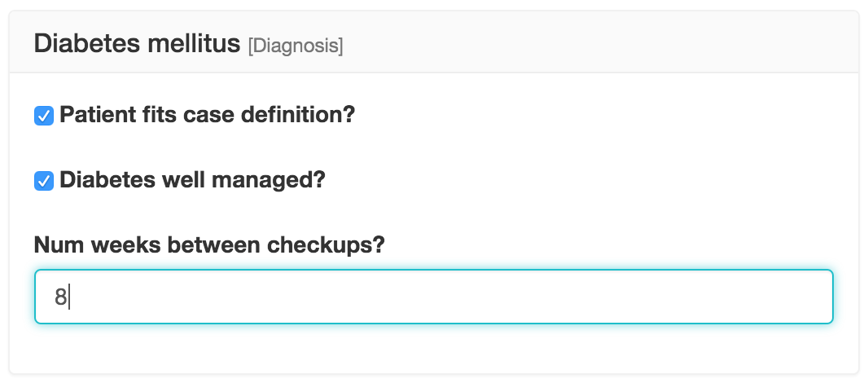This screenshot has width=868, height=383.
Task: Click the value 8 in the weeks field
Action: (60, 297)
